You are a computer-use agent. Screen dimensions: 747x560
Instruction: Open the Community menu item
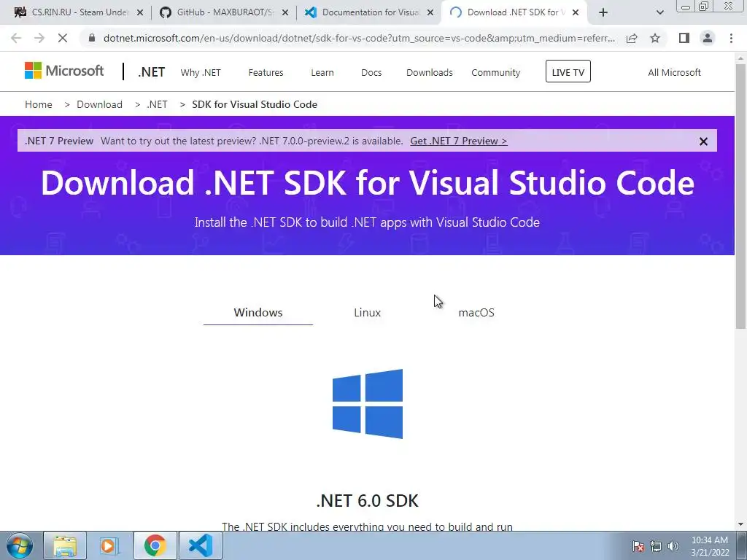tap(496, 72)
